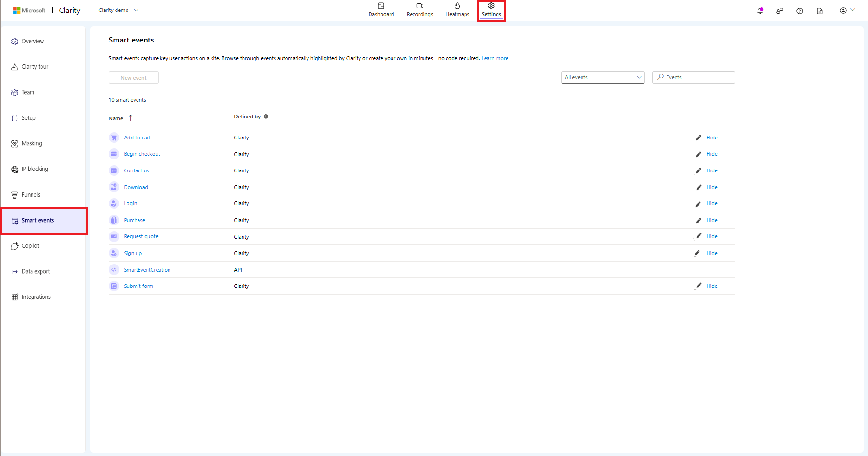
Task: Click the edit pencil for Contact us
Action: pyautogui.click(x=699, y=170)
